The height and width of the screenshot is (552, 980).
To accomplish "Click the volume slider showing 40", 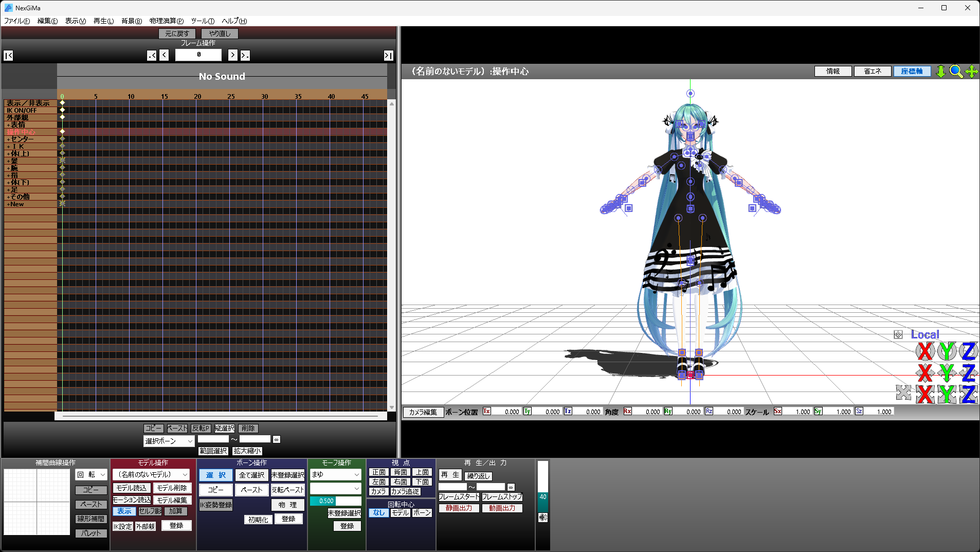I will coord(543,486).
